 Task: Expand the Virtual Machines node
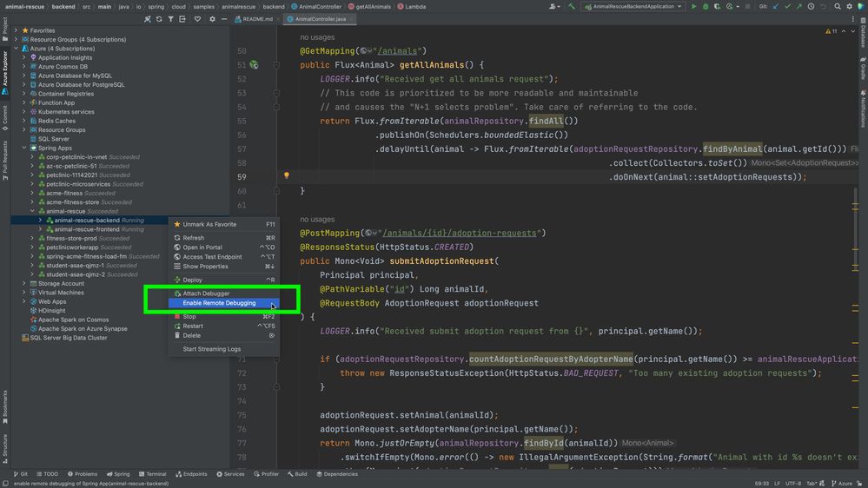pyautogui.click(x=24, y=292)
